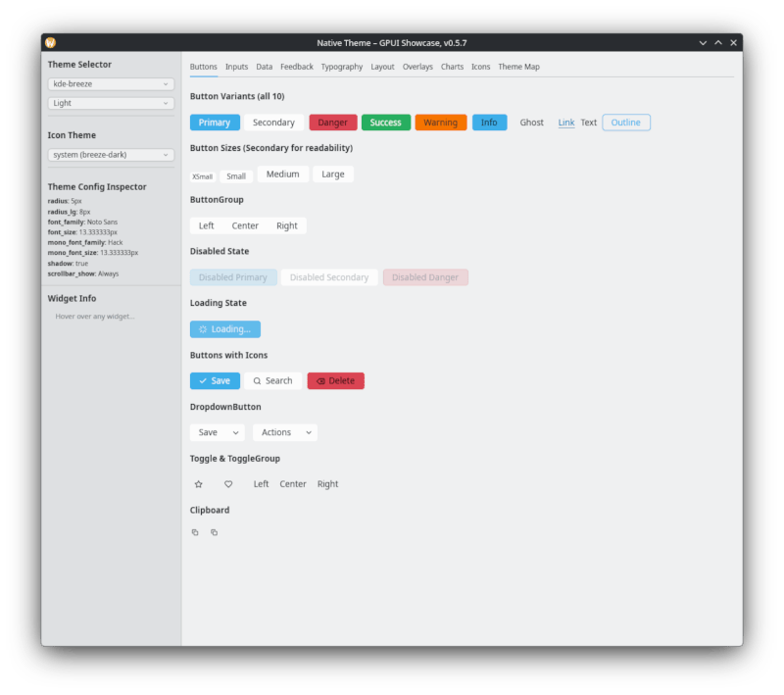Toggle the Center option in ToggleGroup
The width and height of the screenshot is (784, 695).
click(x=293, y=484)
